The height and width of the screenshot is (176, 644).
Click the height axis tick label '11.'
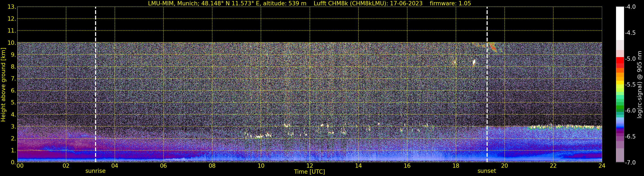[12, 31]
